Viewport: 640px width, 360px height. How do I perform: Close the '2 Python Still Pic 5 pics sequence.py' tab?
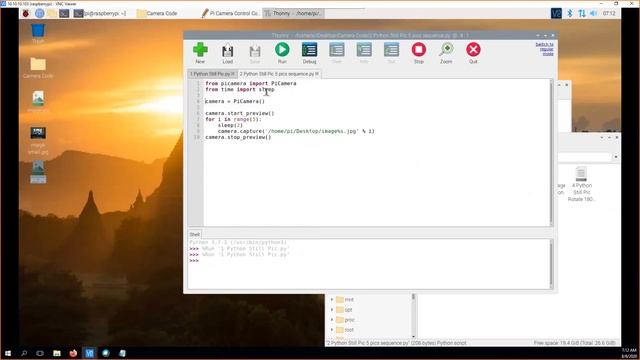(317, 74)
